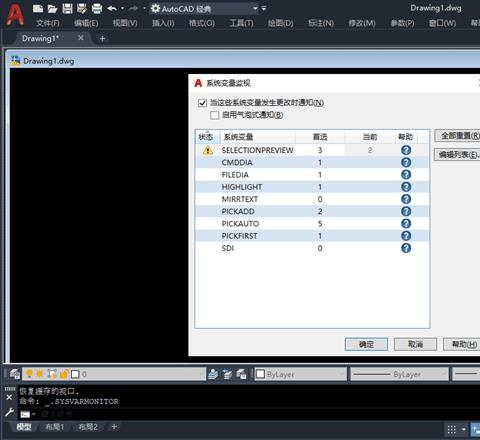
Task: Click the Drawing1.dwg window icon
Action: point(15,61)
